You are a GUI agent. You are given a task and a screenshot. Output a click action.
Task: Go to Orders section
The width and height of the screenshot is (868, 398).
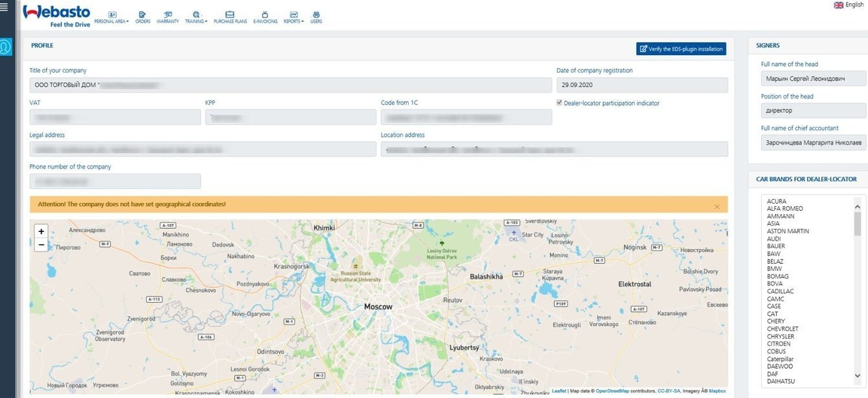click(x=143, y=18)
